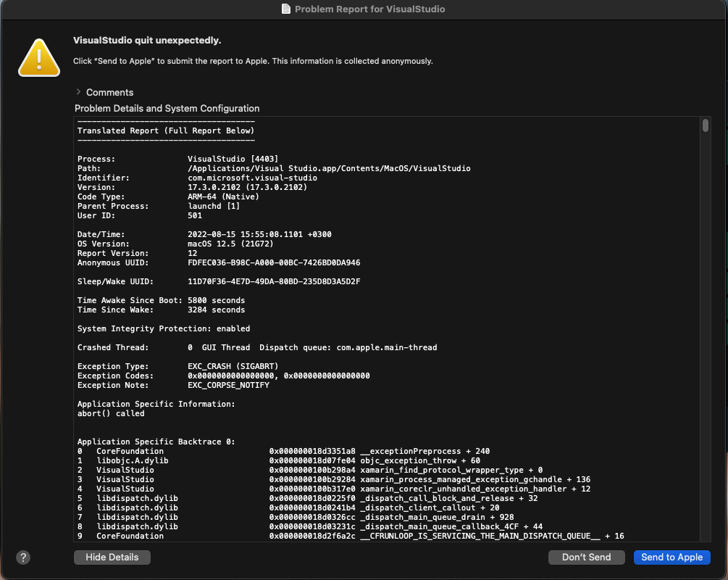Image resolution: width=728 pixels, height=580 pixels.
Task: Click the document icon in title bar
Action: click(286, 9)
